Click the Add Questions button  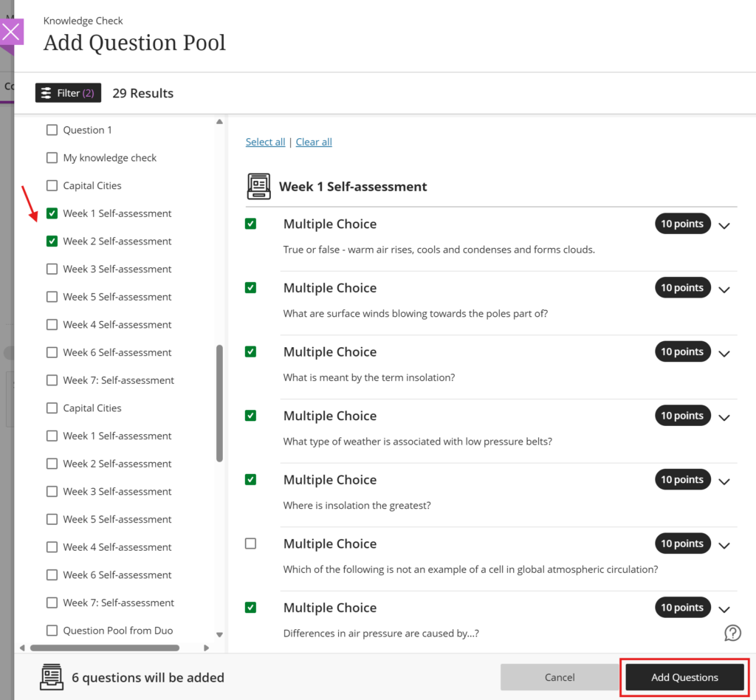point(684,677)
